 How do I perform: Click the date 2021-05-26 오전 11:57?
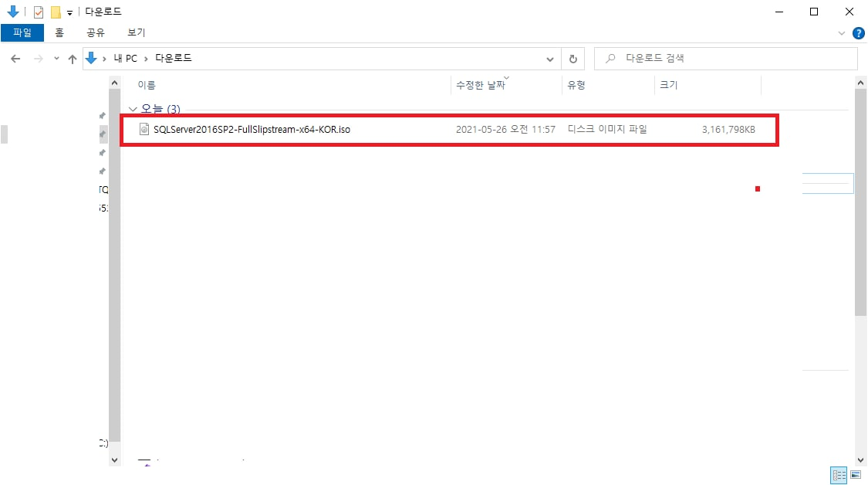tap(505, 129)
